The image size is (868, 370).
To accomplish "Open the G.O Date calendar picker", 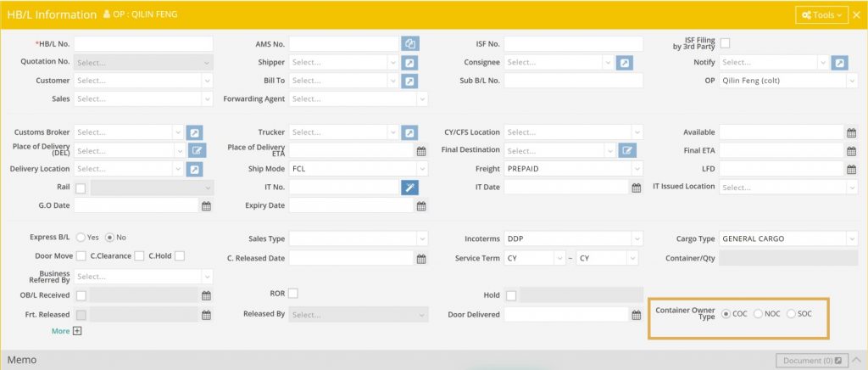I will (205, 205).
